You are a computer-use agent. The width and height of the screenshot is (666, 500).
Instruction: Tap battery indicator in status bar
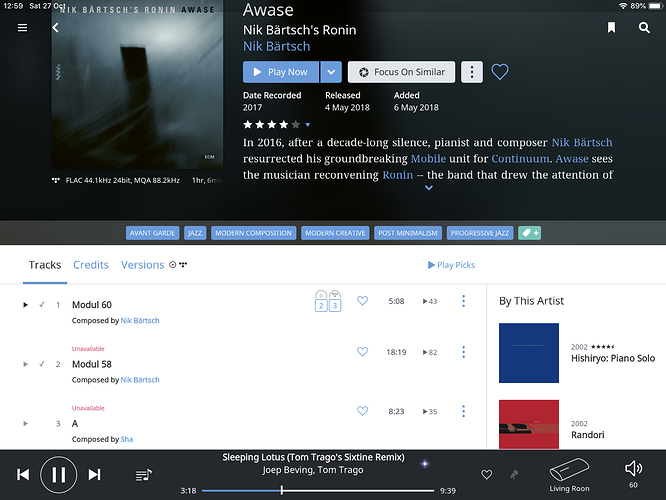(x=655, y=6)
